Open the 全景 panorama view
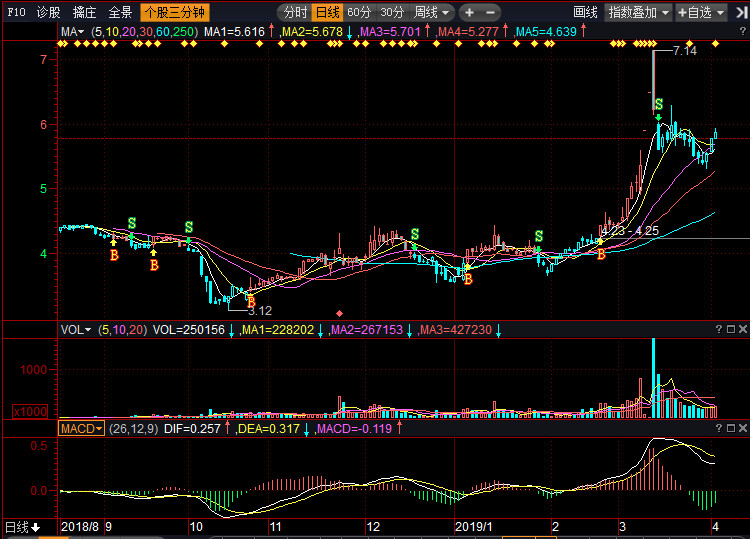The height and width of the screenshot is (539, 750). tap(119, 13)
